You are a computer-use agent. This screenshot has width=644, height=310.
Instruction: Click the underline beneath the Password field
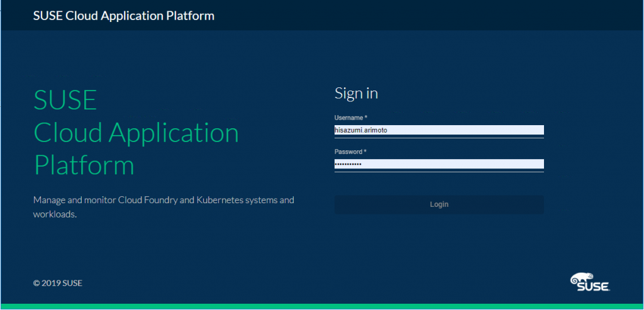(439, 172)
